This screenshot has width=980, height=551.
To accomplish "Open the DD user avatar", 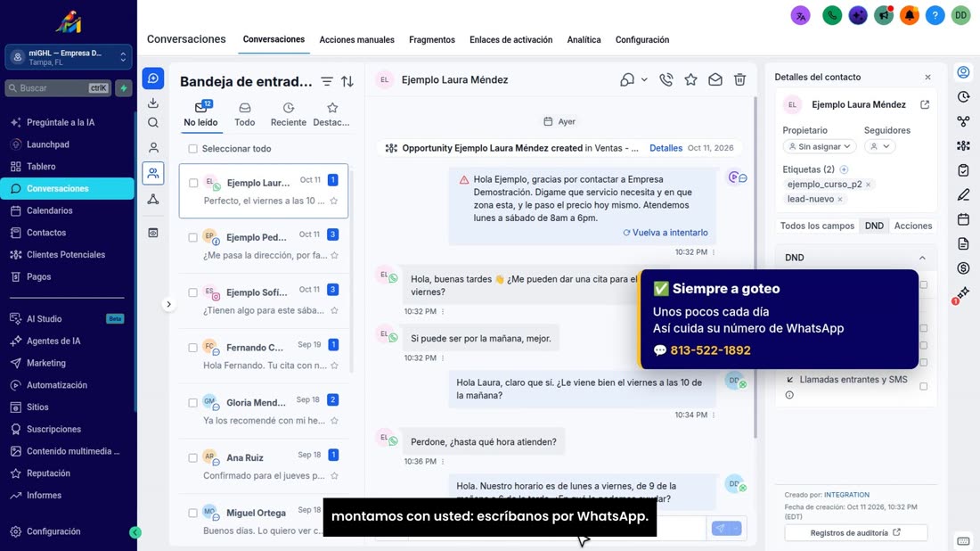I will coord(960,15).
